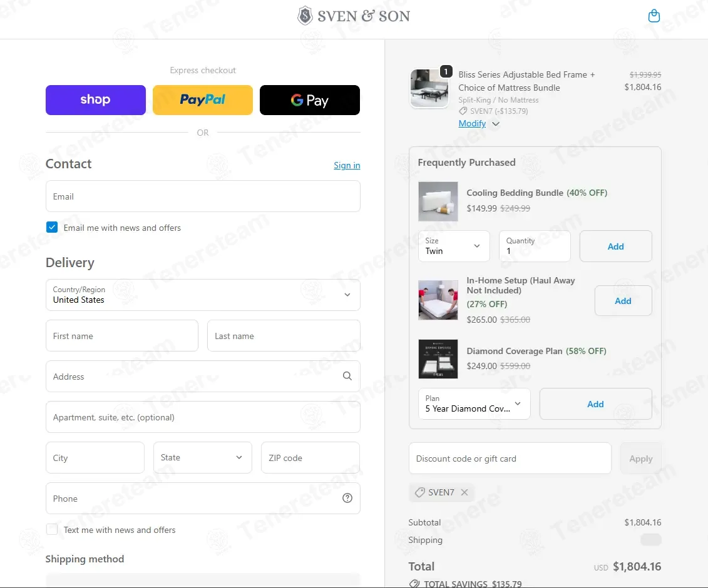Viewport: 708px width, 588px height.
Task: Click the Bliss Series bed frame thumbnail
Action: (429, 88)
